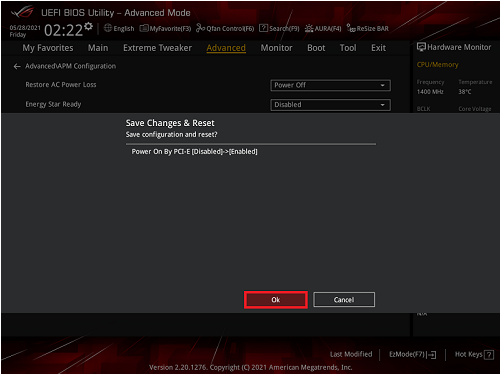Click the Power On By PCI-E change entry
Viewport: 500px width, 374px height.
[194, 152]
